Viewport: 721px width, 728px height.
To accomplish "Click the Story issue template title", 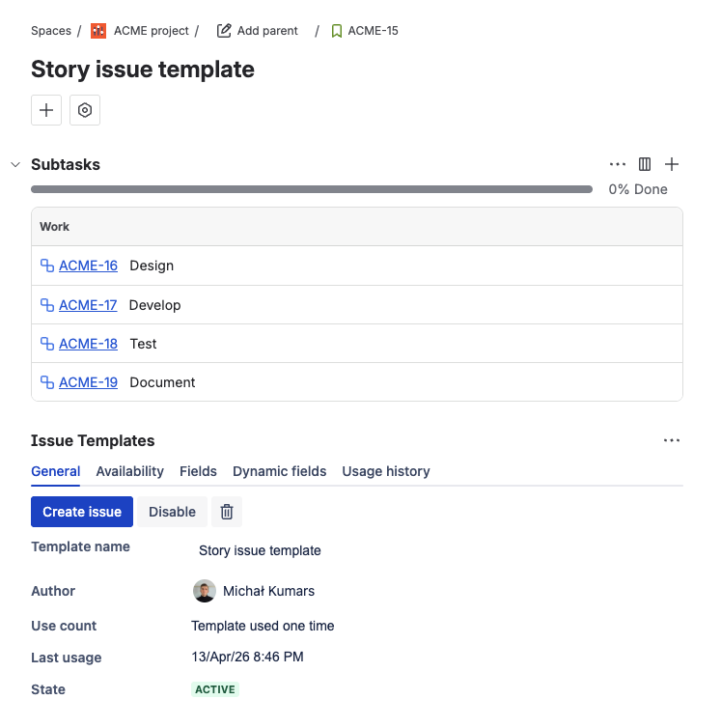I will [143, 70].
